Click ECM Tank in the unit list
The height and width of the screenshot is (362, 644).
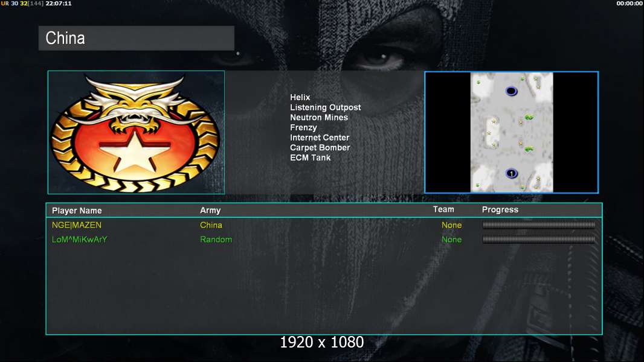click(x=310, y=158)
